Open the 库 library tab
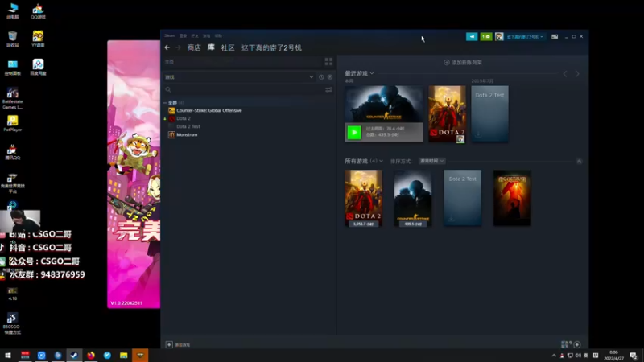Image resolution: width=644 pixels, height=362 pixels. pyautogui.click(x=211, y=47)
